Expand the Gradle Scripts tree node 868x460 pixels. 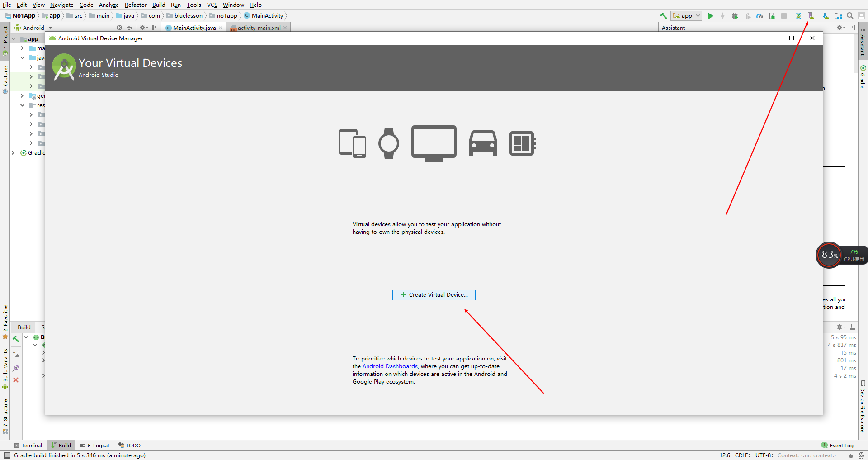tap(14, 153)
